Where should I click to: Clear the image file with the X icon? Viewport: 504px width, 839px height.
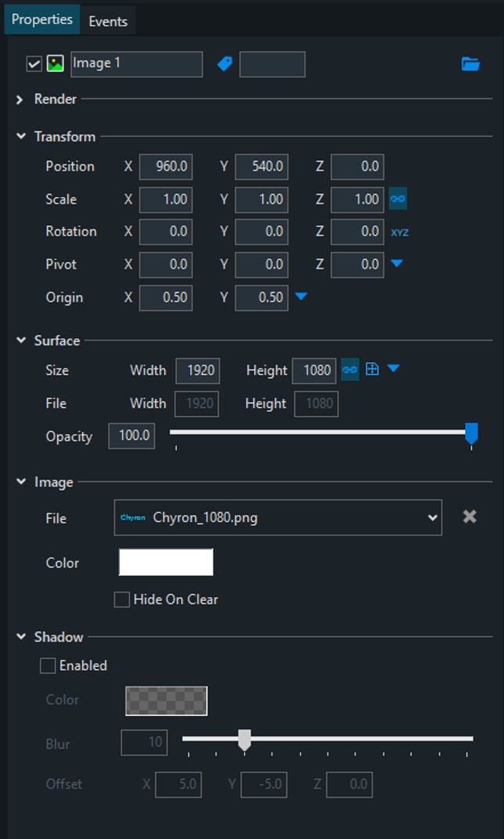(x=470, y=517)
